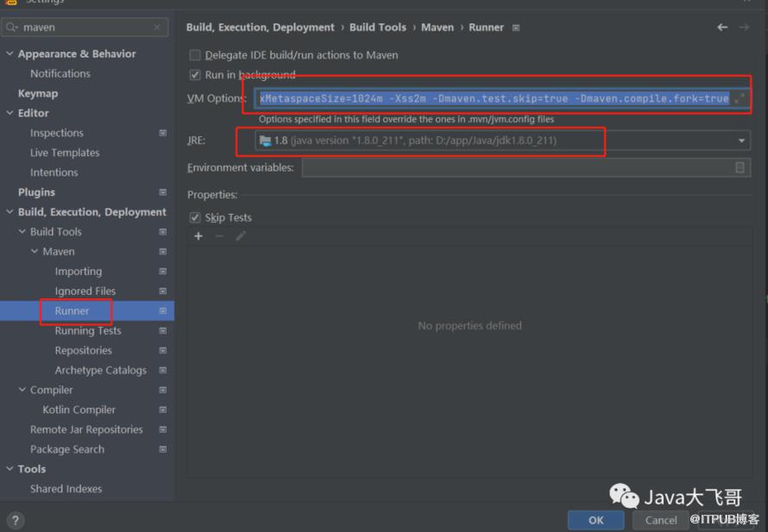
Task: Click Maven in the breadcrumb
Action: pos(438,28)
